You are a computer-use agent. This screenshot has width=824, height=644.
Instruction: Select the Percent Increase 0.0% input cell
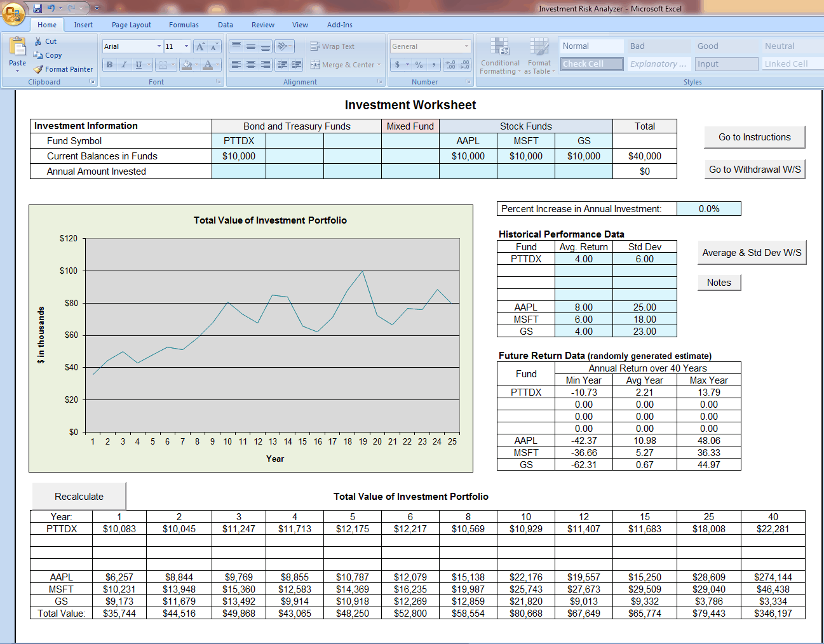click(x=709, y=209)
